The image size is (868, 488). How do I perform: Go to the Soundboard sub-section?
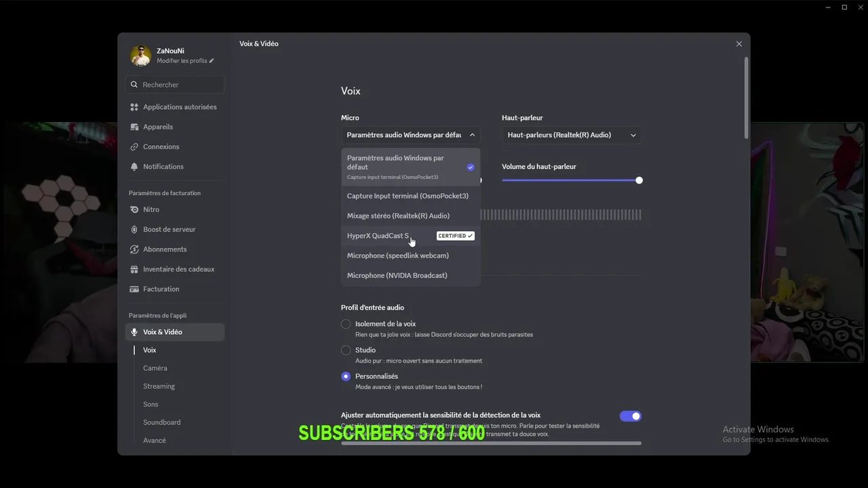tap(161, 422)
